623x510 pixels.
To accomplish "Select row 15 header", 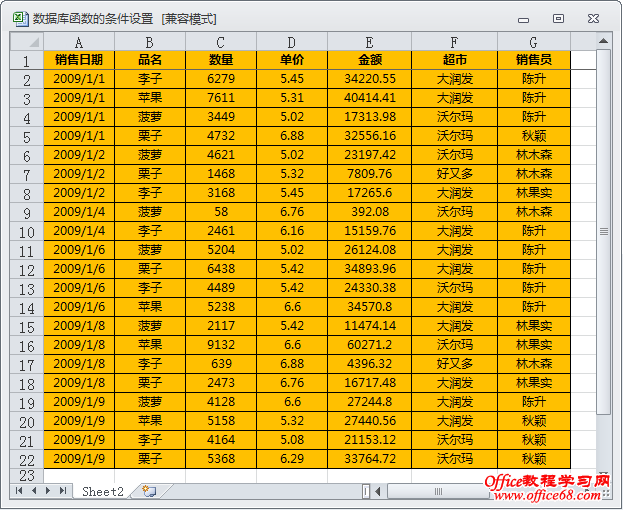I will pyautogui.click(x=27, y=327).
